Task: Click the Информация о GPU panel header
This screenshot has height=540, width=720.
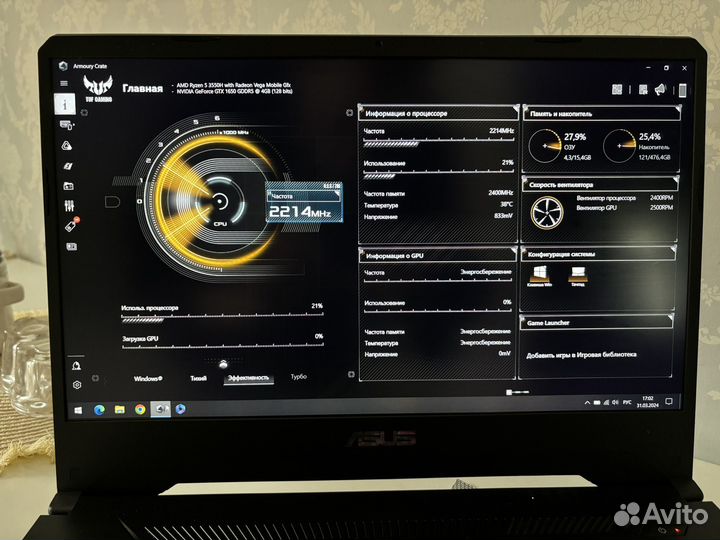Action: pyautogui.click(x=438, y=255)
